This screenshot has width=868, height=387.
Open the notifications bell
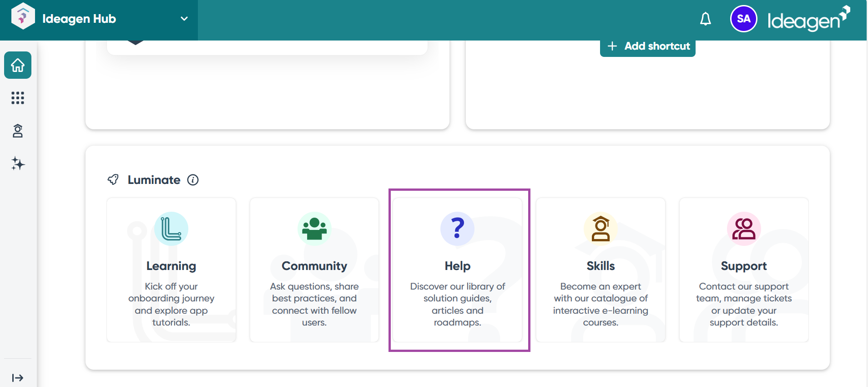(705, 19)
